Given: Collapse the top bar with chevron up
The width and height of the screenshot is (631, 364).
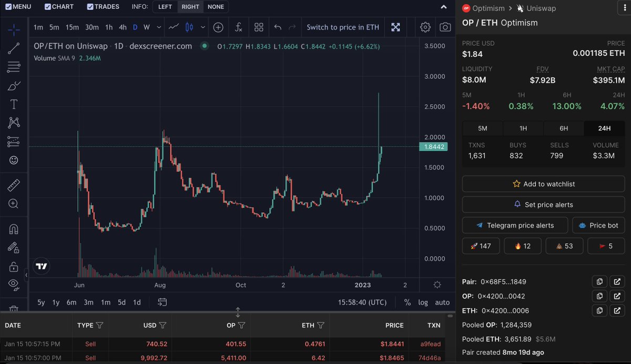Looking at the screenshot, I should 443,7.
